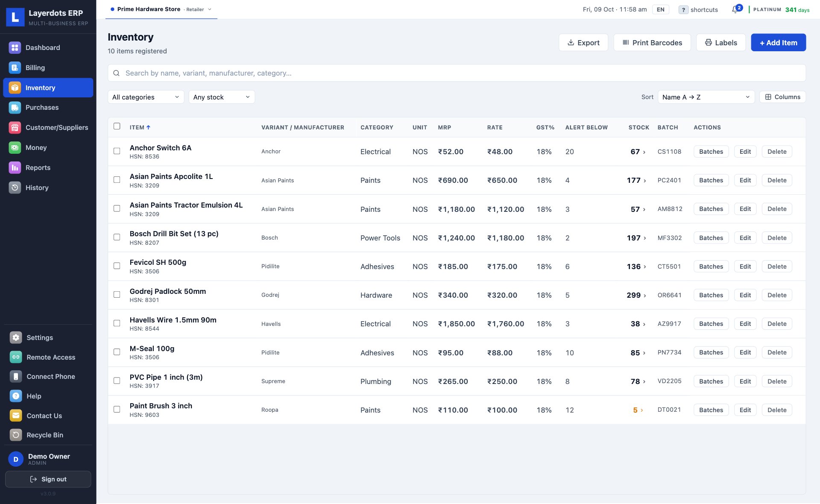Open the Settings gear icon
Screen dimensions: 820x504
pyautogui.click(x=16, y=337)
